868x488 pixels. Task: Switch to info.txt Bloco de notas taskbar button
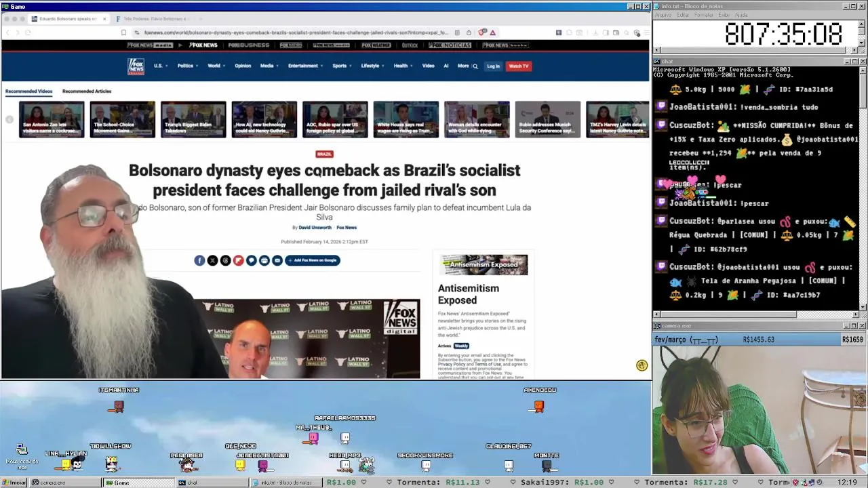tap(285, 483)
